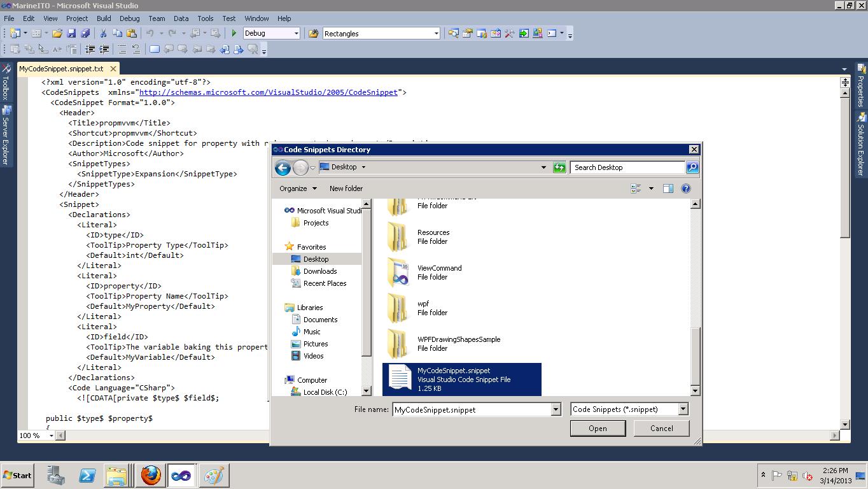Open the Project menu

click(x=77, y=18)
